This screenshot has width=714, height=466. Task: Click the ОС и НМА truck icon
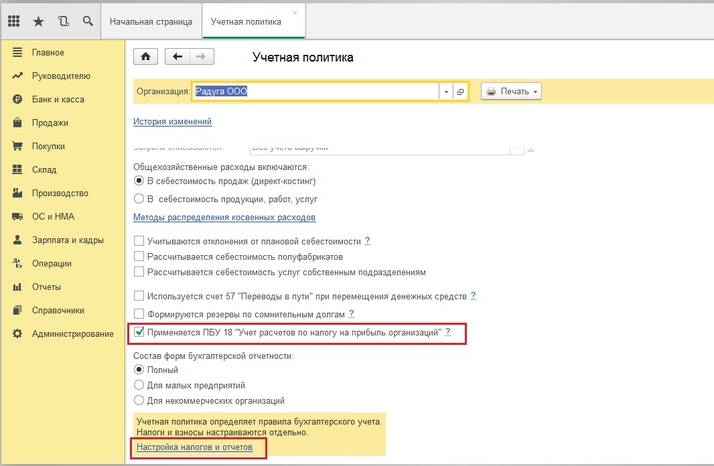[x=17, y=216]
